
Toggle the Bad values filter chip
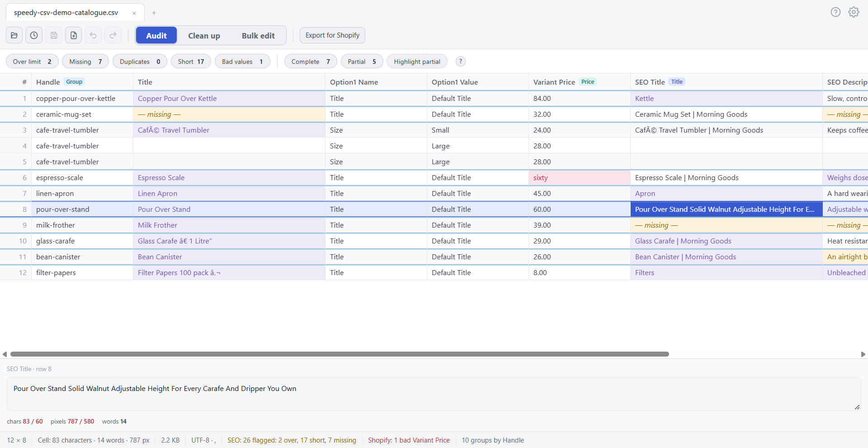click(x=242, y=62)
